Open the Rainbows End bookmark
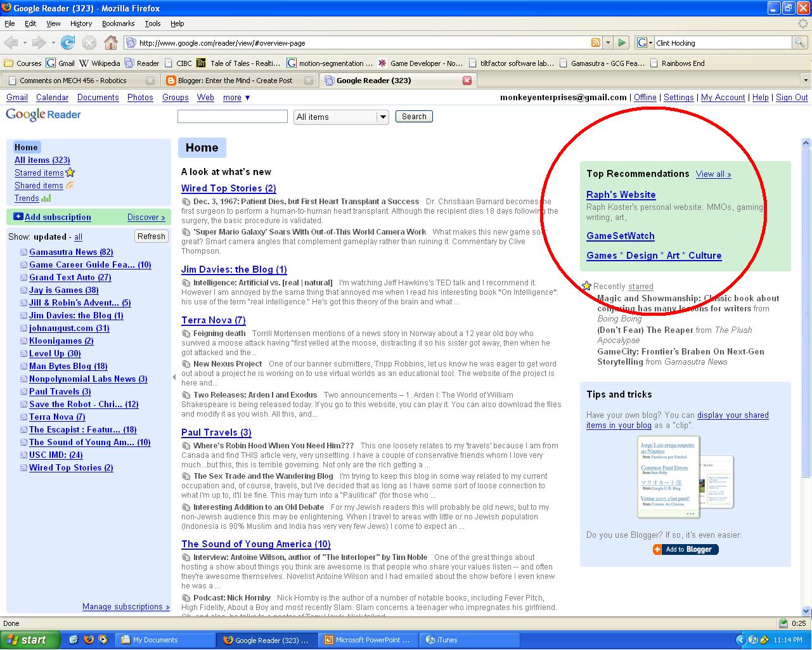 676,63
